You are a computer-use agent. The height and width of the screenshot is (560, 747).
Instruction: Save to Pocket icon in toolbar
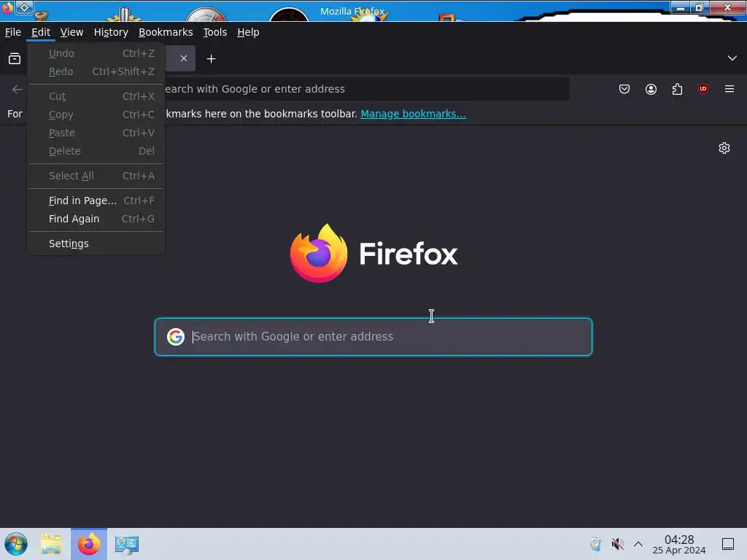[624, 89]
